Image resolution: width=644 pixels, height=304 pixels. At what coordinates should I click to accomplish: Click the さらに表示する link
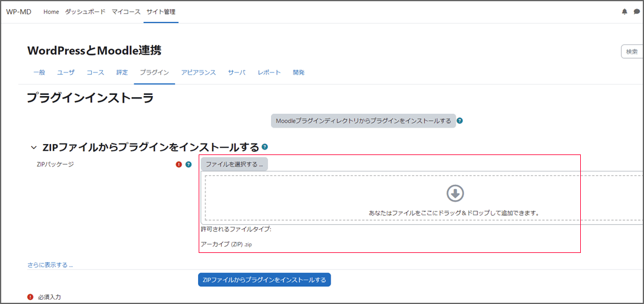coord(50,265)
